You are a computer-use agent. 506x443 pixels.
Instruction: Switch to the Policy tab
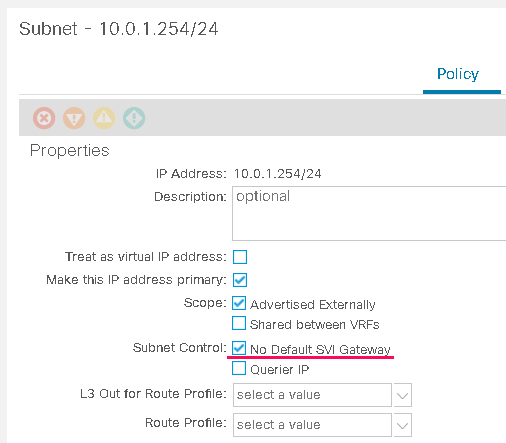click(458, 74)
